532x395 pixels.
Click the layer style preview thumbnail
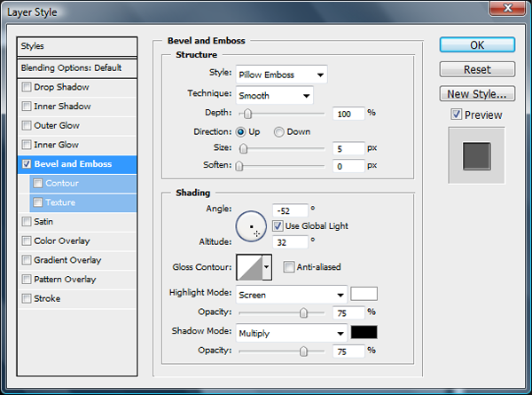tap(479, 153)
